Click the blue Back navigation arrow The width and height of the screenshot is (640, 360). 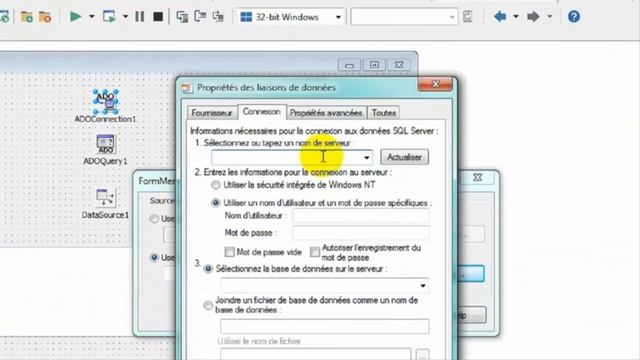pyautogui.click(x=500, y=17)
